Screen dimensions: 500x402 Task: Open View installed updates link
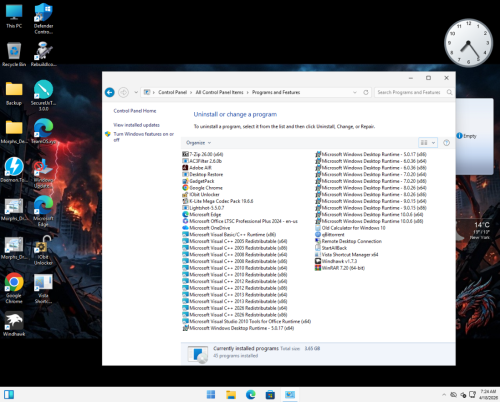pos(136,125)
